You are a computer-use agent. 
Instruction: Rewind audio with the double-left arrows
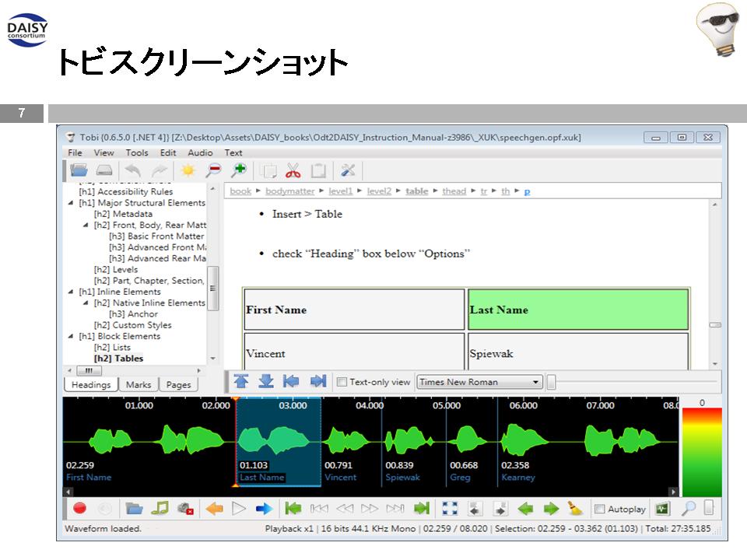click(345, 509)
